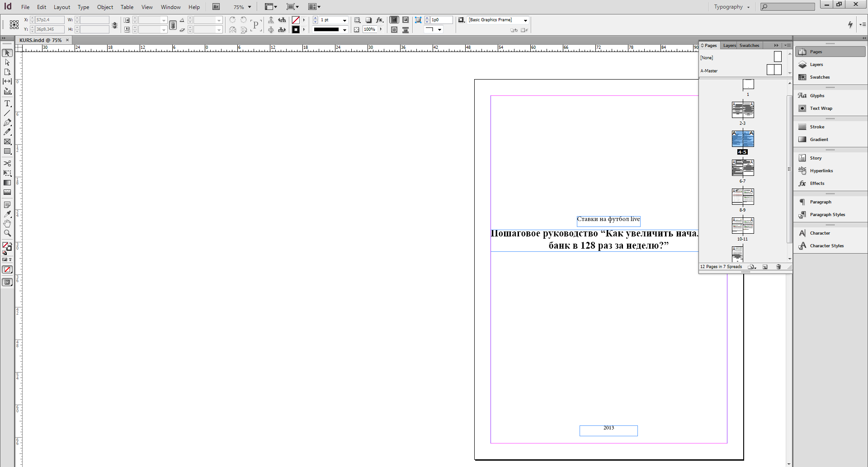Click the stroke color swatch in control bar
Screen dimensions: 868x467
click(296, 30)
